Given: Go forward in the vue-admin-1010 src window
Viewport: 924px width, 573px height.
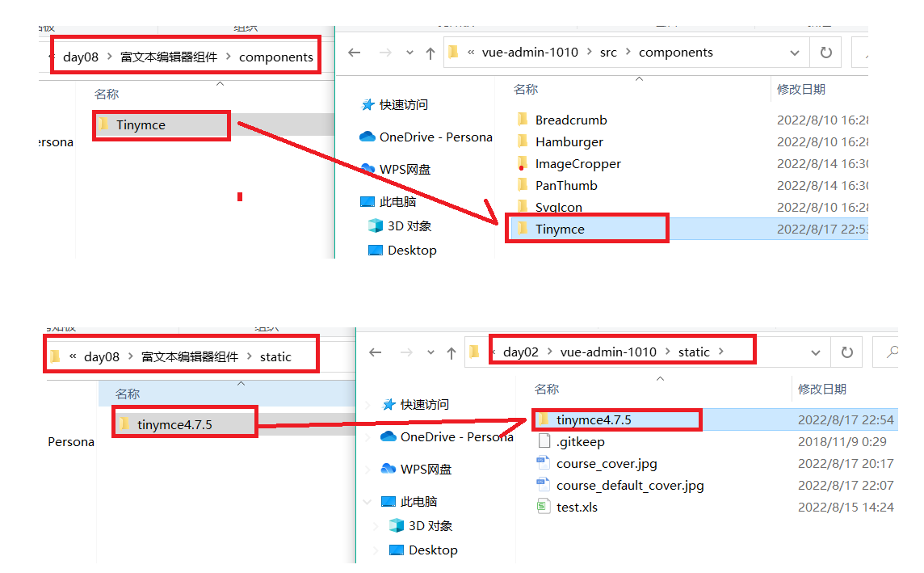Looking at the screenshot, I should click(385, 53).
